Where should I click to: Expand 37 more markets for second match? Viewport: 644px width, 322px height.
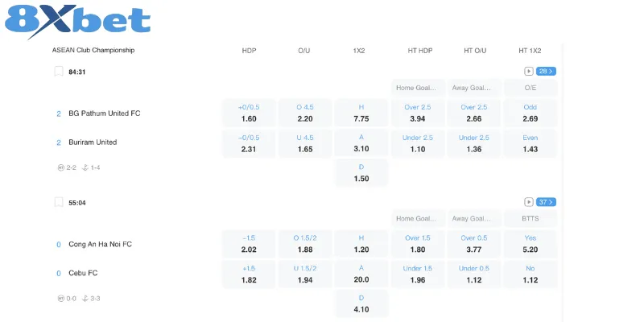(547, 202)
